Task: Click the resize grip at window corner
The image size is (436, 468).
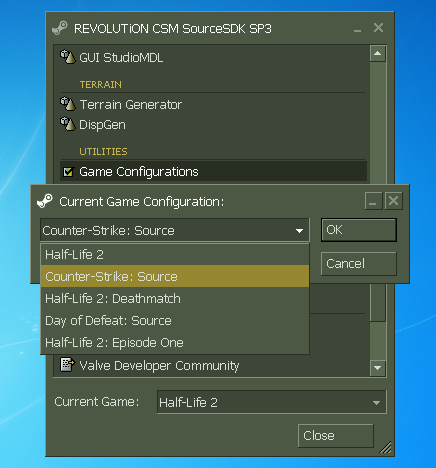Action: 386,448
